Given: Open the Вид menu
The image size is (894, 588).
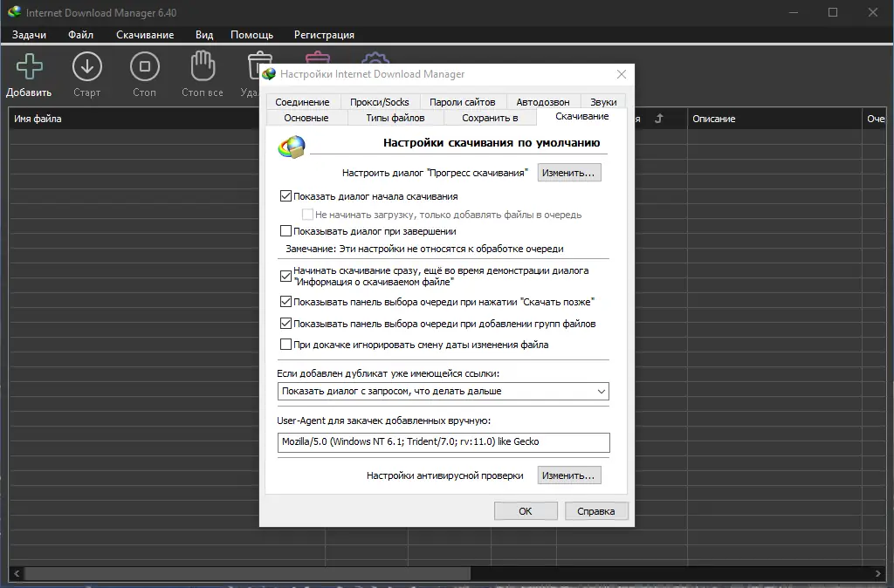Looking at the screenshot, I should click(x=204, y=35).
